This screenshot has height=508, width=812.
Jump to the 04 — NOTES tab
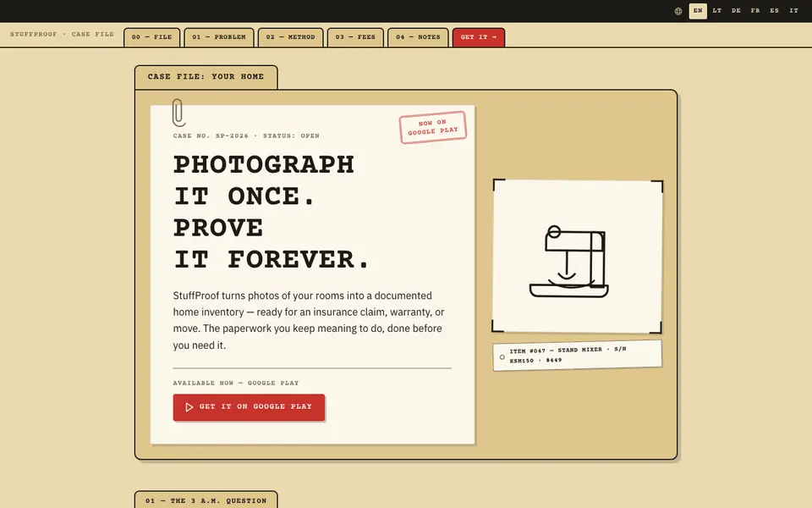click(x=418, y=37)
